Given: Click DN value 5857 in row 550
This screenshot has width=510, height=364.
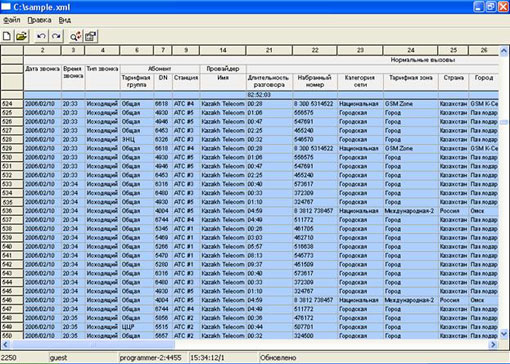Looking at the screenshot, I should pyautogui.click(x=162, y=336).
